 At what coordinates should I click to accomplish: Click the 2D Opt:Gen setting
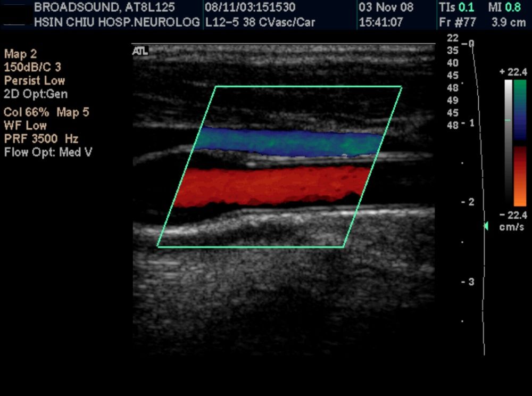pyautogui.click(x=36, y=94)
